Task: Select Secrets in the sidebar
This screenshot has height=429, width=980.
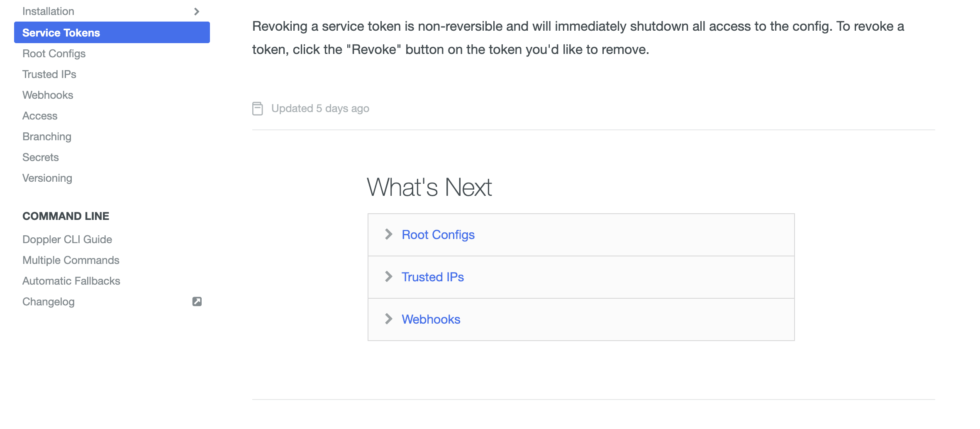Action: (x=41, y=157)
